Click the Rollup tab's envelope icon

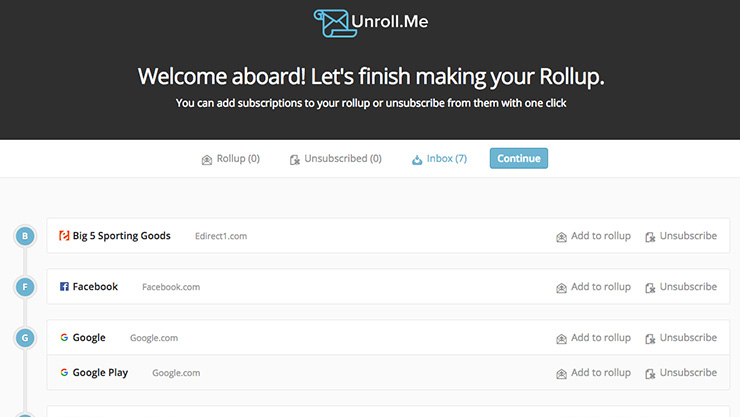(207, 159)
